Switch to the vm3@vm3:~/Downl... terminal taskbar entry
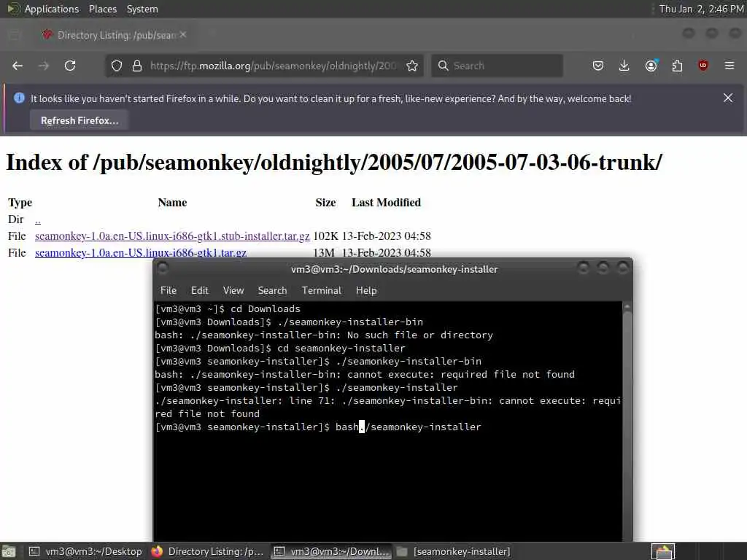 332,551
